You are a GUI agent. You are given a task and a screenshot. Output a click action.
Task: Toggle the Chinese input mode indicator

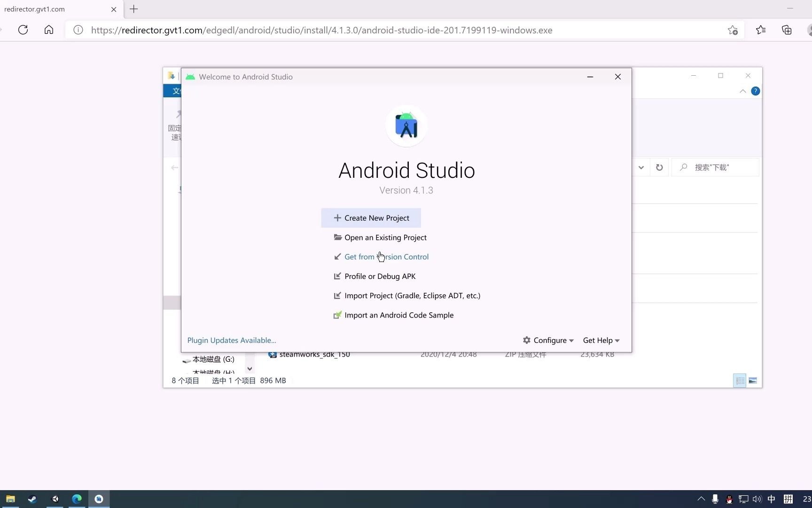tap(772, 499)
